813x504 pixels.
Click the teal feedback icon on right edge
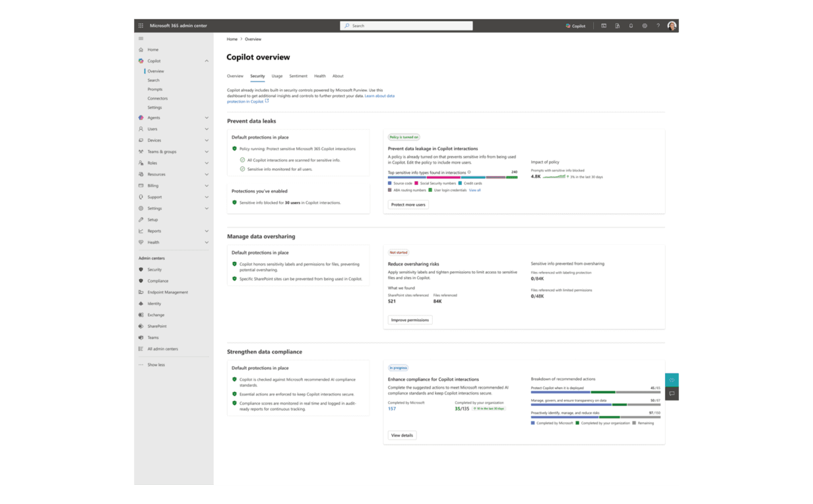click(672, 380)
